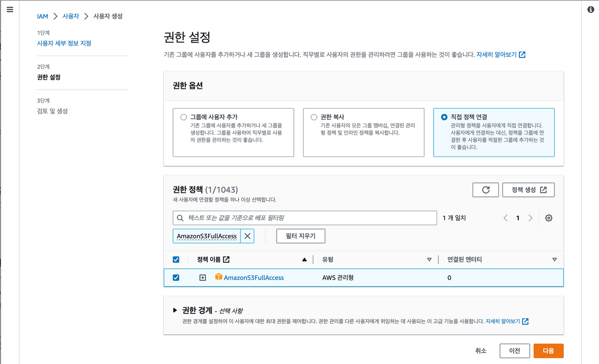The width and height of the screenshot is (599, 364).
Task: Select step 2 권한 설정
Action: (49, 77)
